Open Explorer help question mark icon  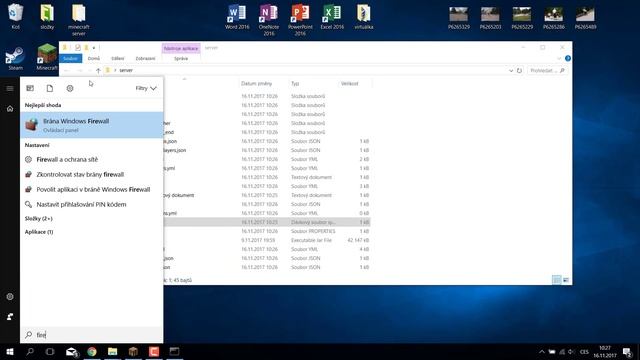click(x=568, y=58)
